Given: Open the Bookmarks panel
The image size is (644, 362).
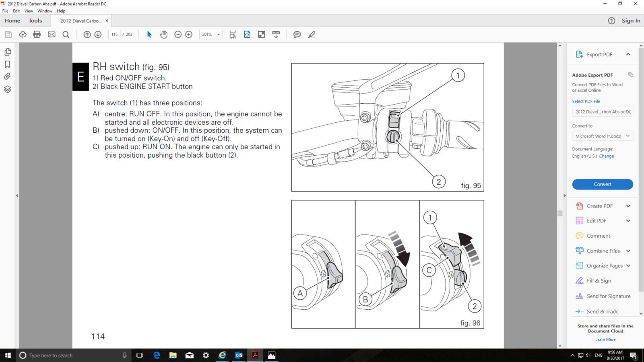Looking at the screenshot, I should [x=8, y=64].
